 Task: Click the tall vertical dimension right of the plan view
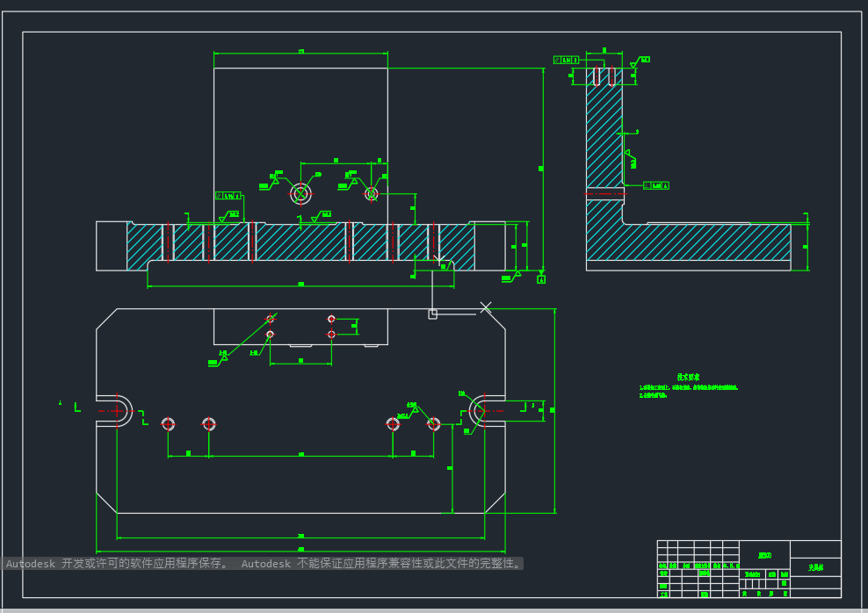coord(554,410)
